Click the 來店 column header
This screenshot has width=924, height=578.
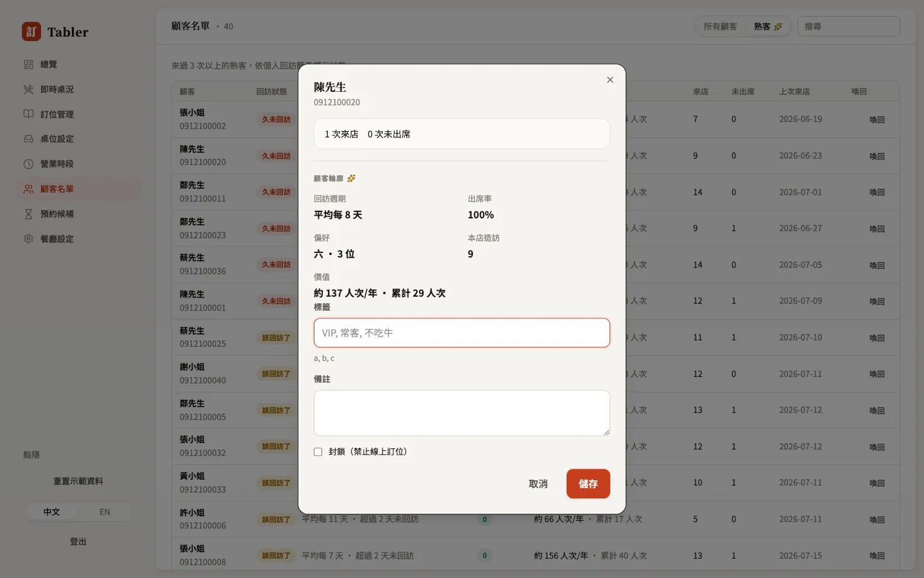tap(701, 92)
